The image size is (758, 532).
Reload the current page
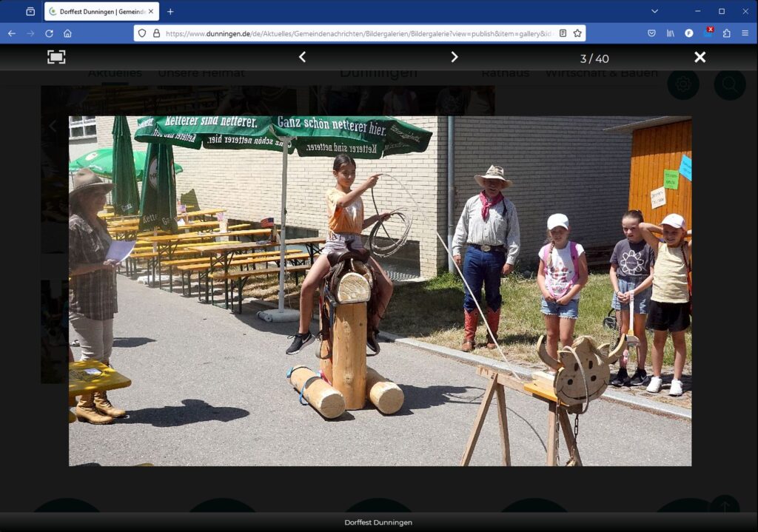point(49,33)
